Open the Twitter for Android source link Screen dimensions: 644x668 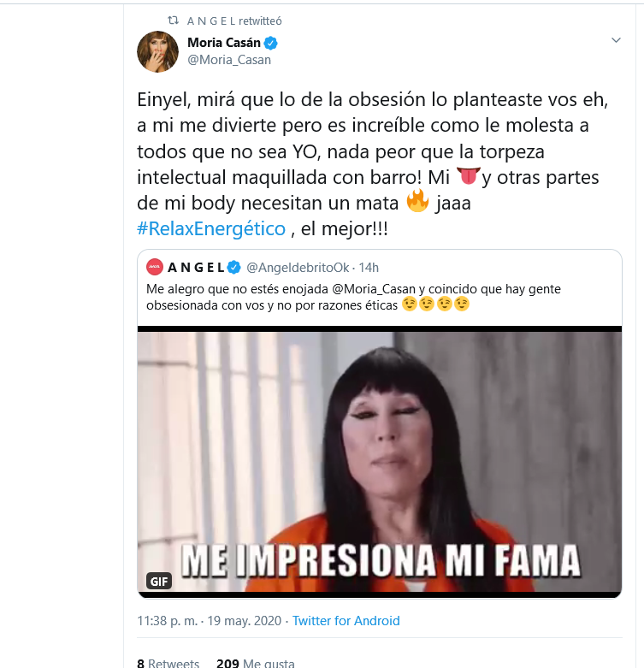pos(346,620)
